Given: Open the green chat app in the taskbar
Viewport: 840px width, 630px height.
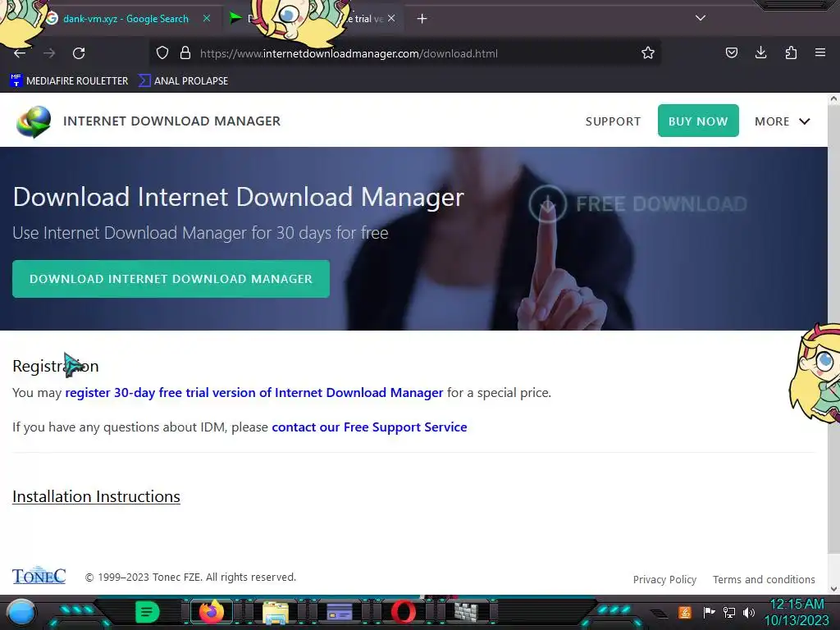Looking at the screenshot, I should (148, 612).
